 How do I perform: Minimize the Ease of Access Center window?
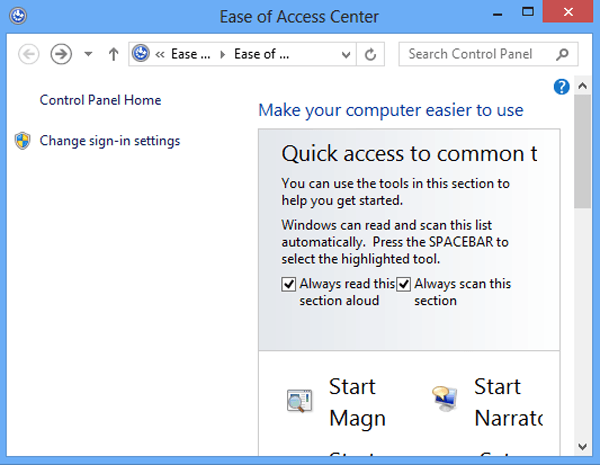coord(497,15)
